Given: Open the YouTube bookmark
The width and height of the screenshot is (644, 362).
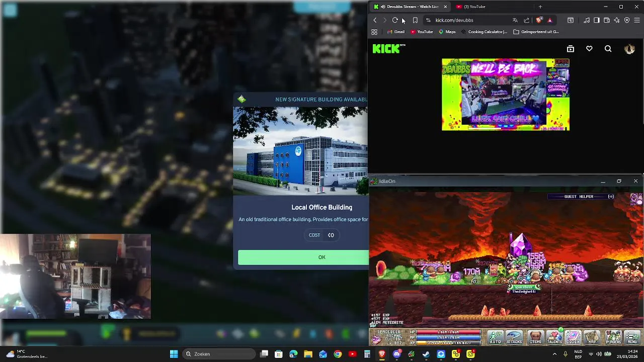Looking at the screenshot, I should click(x=422, y=32).
